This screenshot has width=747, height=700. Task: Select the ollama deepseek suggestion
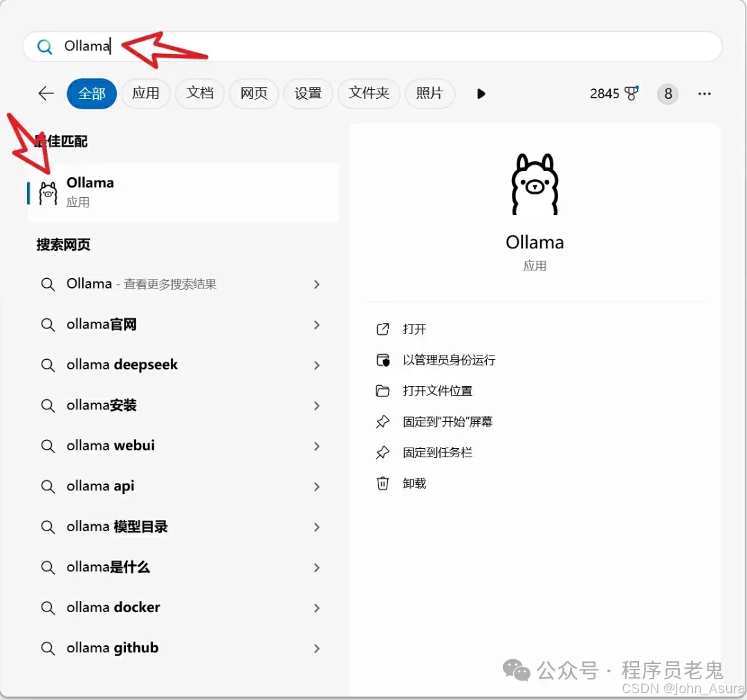pyautogui.click(x=183, y=365)
